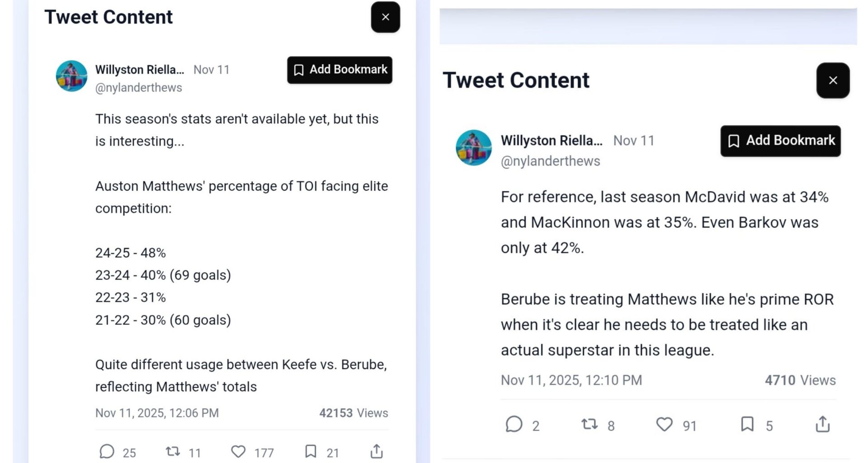Close the right Tweet Content panel
This screenshot has height=463, width=868.
[x=833, y=80]
